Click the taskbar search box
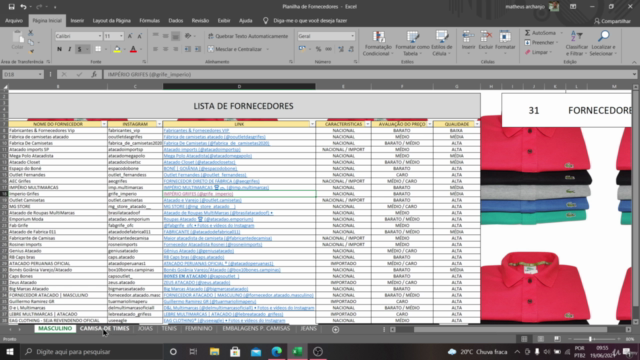This screenshot has height=360, width=640. 91,351
